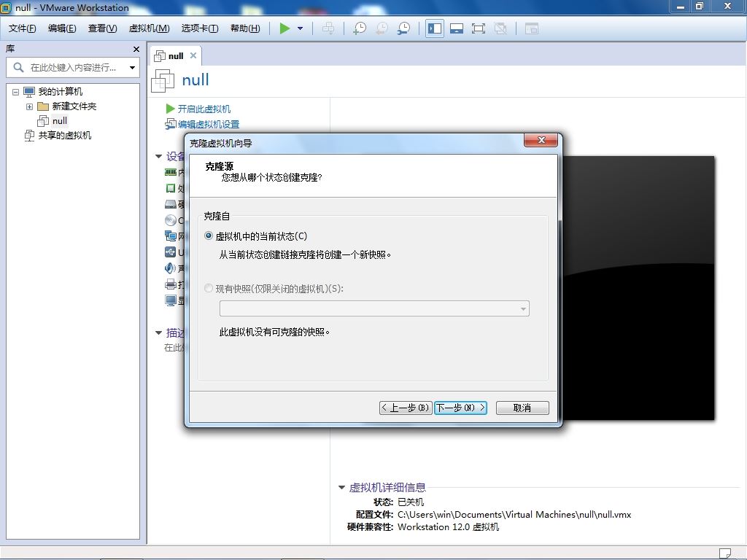Select 我的计算机 in library tree
The image size is (747, 560).
(x=60, y=91)
